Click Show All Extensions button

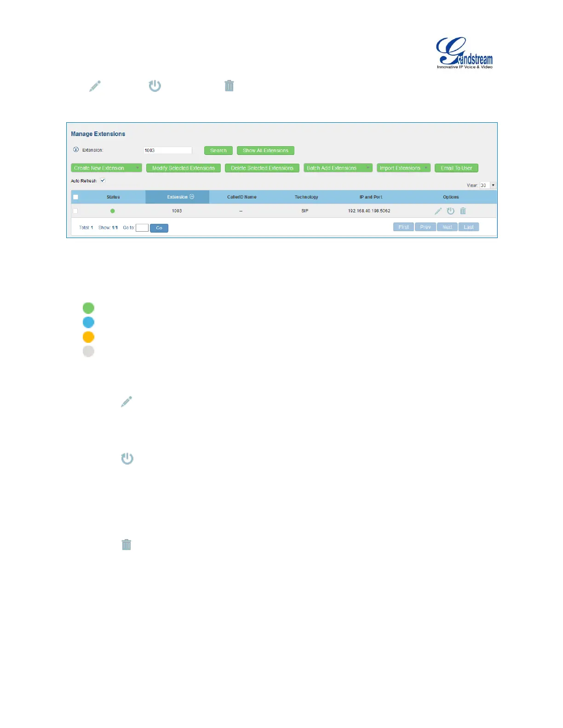tap(265, 150)
